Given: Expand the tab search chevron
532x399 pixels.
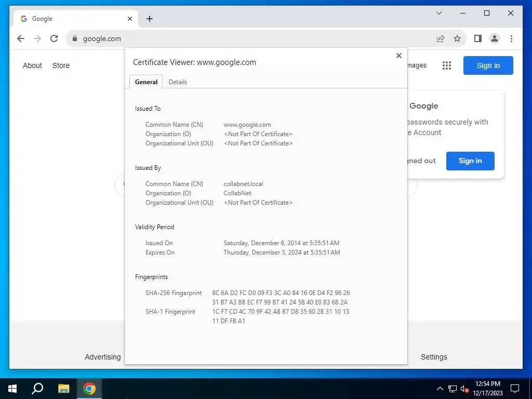Looking at the screenshot, I should coord(438,13).
